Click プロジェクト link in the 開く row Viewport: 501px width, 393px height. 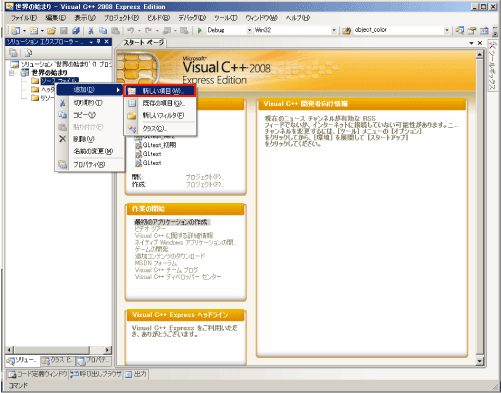(x=205, y=177)
